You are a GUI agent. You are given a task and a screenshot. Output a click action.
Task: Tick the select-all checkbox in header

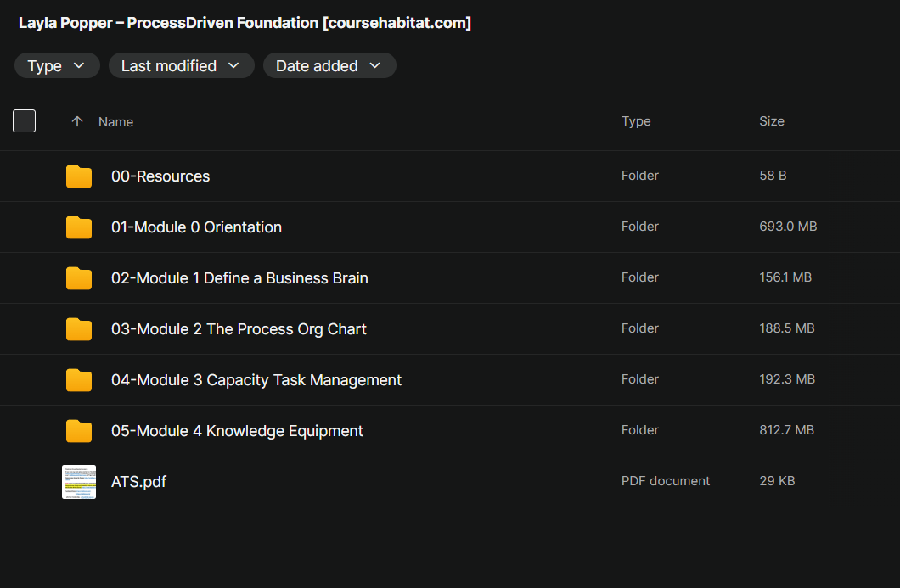click(24, 121)
